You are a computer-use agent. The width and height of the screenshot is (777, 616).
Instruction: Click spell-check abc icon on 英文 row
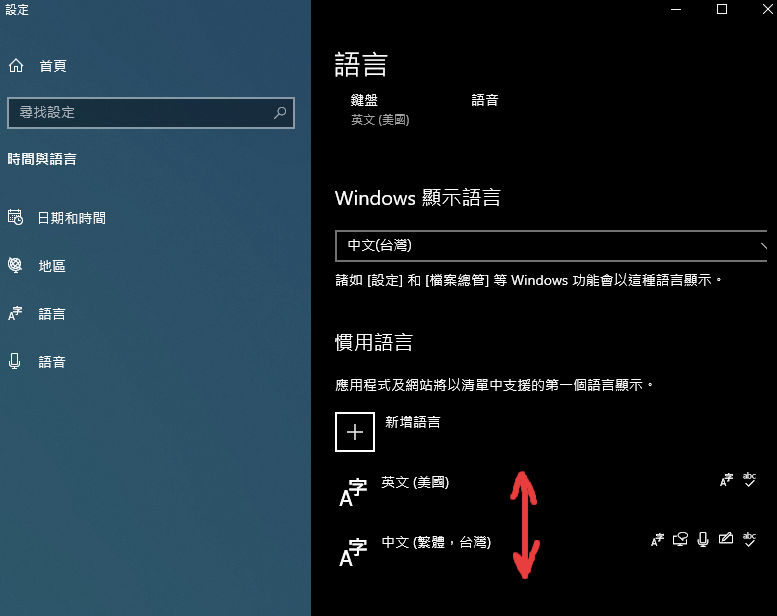tap(749, 480)
